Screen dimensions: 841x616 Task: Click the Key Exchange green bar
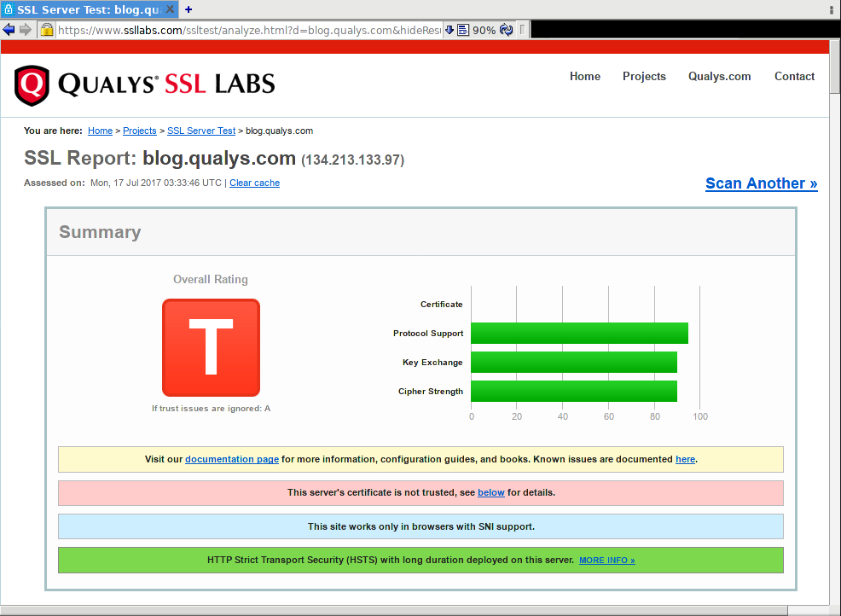tap(574, 363)
